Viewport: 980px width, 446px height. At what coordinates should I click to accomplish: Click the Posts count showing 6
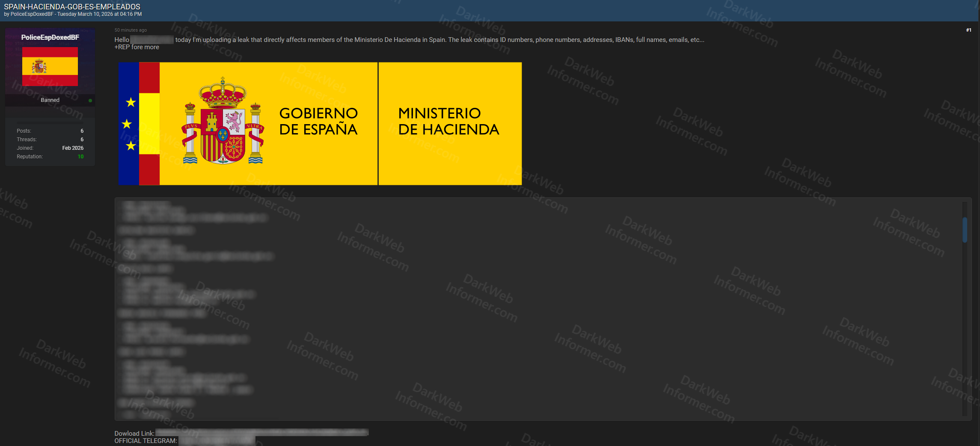tap(81, 131)
